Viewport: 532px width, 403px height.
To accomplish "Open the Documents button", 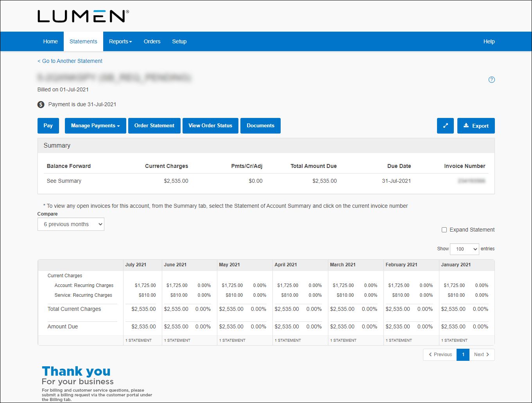I will (x=260, y=126).
